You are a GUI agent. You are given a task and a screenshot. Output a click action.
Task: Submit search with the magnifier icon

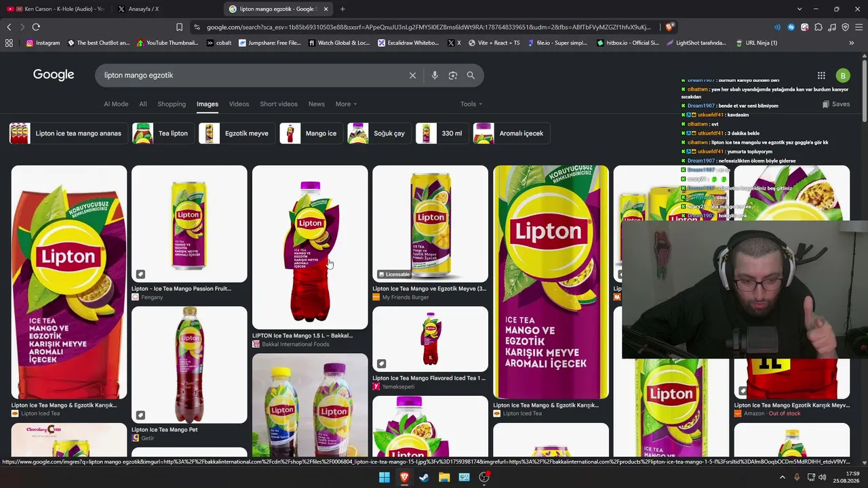click(x=471, y=75)
